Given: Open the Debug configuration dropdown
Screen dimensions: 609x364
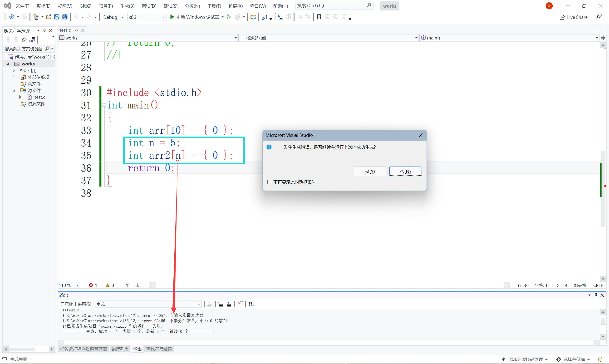Looking at the screenshot, I should tap(122, 17).
